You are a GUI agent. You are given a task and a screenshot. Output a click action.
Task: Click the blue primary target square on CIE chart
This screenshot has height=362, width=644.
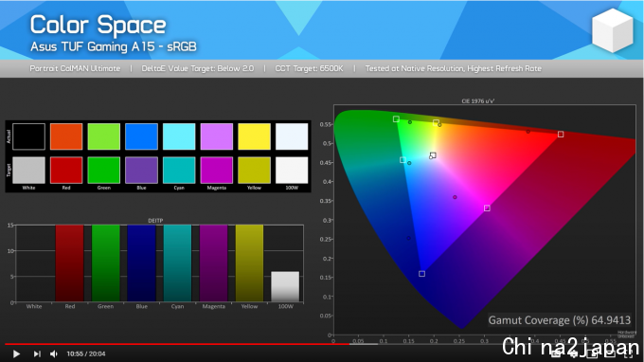[x=421, y=274]
